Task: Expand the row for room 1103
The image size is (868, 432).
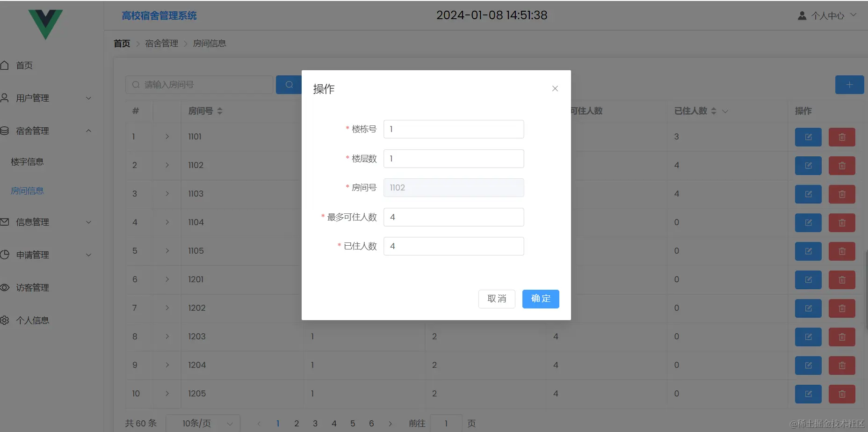Action: click(x=167, y=194)
